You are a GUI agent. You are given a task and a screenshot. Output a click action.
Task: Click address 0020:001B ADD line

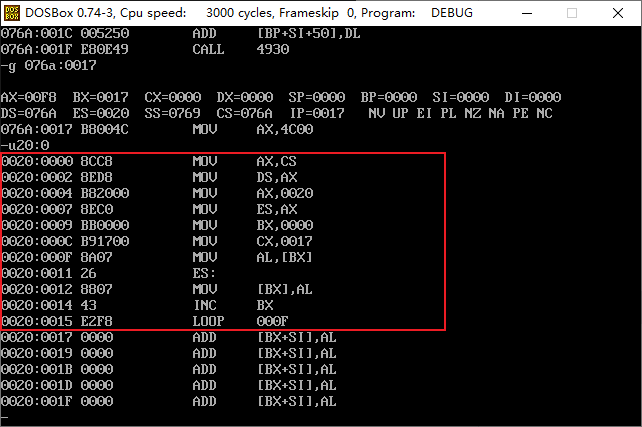169,369
